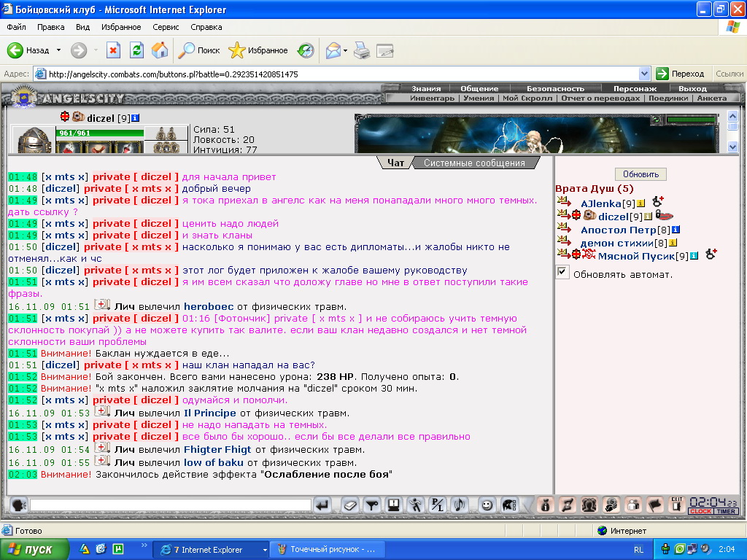Click the blue info icon next to diczel [9] header
747x560 pixels.
[135, 118]
